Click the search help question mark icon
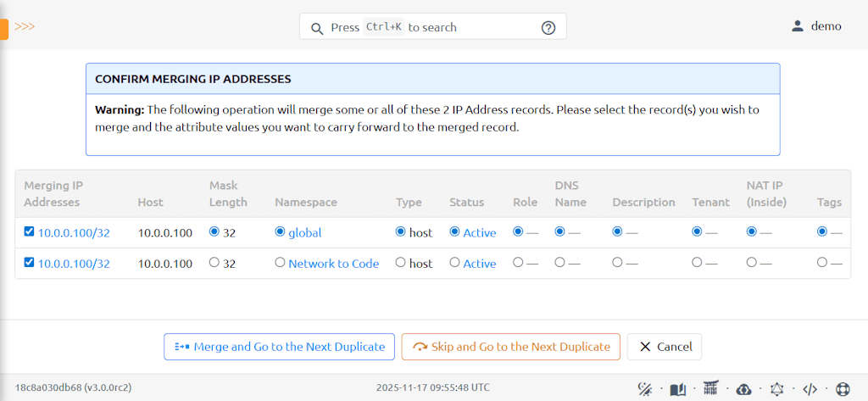868x401 pixels. [x=548, y=28]
